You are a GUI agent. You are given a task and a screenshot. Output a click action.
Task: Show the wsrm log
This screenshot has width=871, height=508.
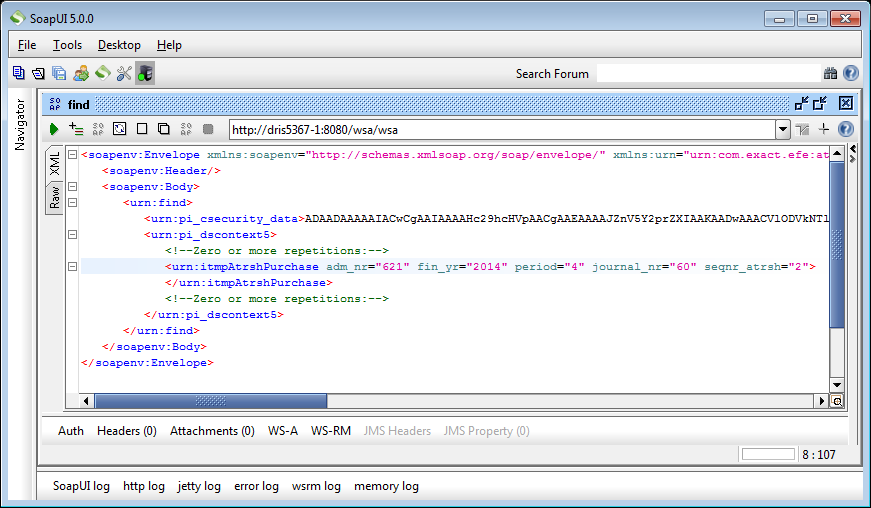click(x=316, y=486)
